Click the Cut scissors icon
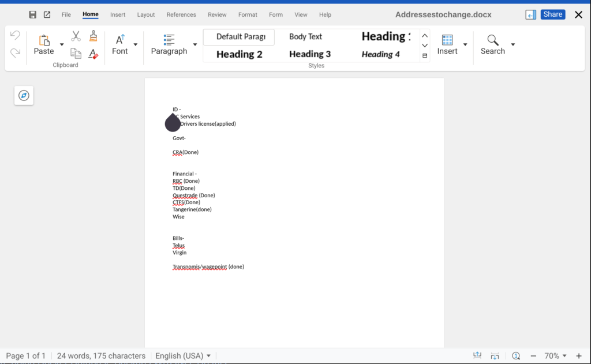 point(76,36)
